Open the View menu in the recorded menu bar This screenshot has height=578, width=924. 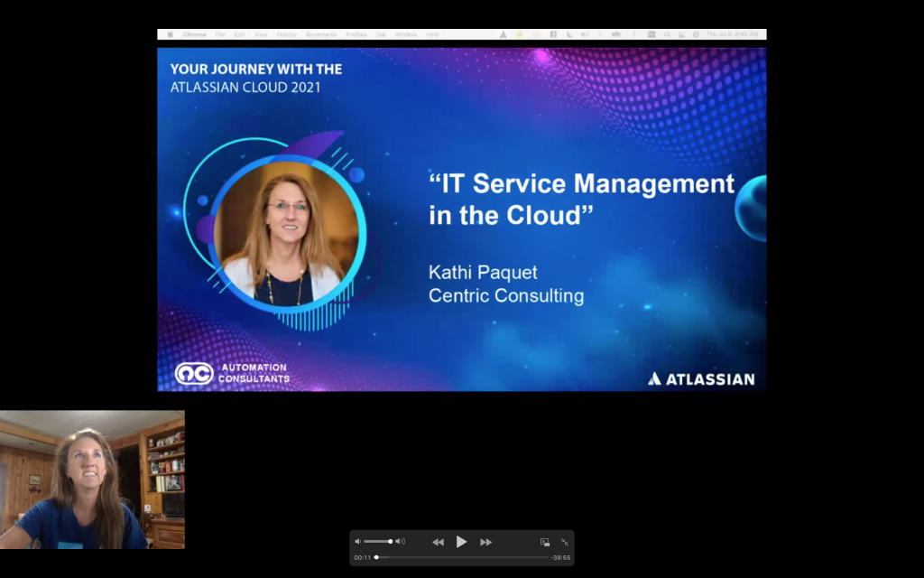click(261, 34)
